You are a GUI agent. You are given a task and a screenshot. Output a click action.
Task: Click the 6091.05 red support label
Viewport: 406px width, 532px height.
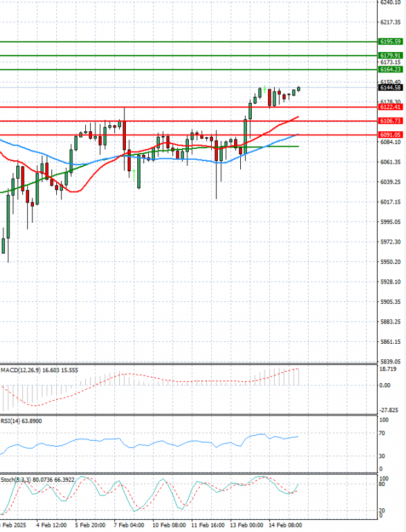tap(390, 135)
